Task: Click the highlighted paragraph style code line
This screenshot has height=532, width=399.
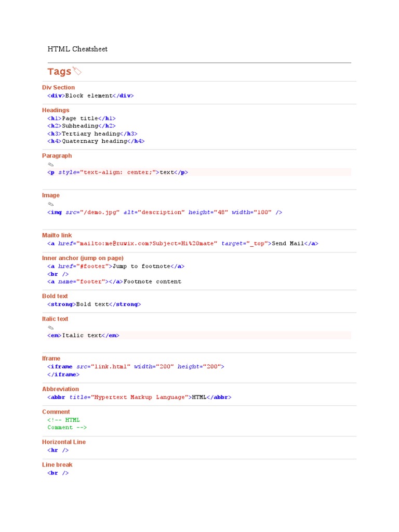Action: [199, 172]
